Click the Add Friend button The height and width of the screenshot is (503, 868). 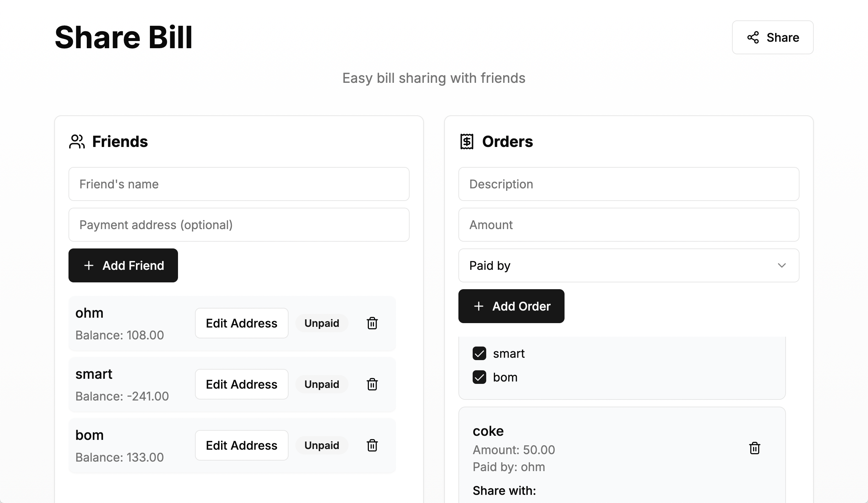tap(123, 265)
